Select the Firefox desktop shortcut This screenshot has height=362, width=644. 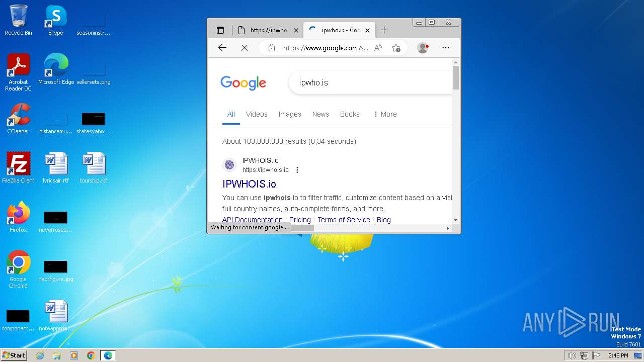pyautogui.click(x=18, y=217)
